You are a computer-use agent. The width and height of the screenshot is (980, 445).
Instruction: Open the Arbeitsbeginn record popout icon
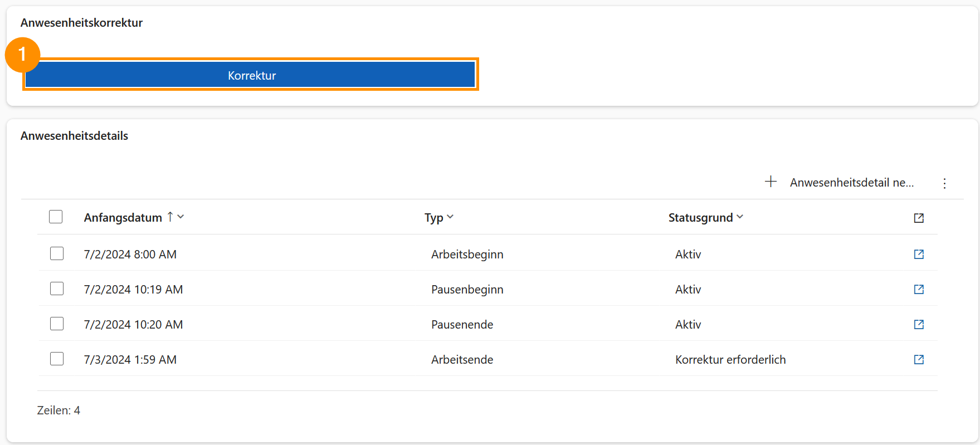(919, 254)
